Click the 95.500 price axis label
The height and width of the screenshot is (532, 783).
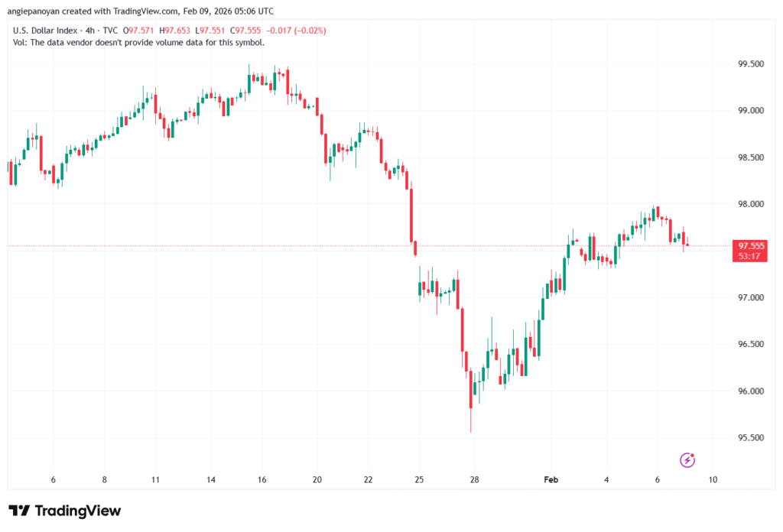click(749, 438)
